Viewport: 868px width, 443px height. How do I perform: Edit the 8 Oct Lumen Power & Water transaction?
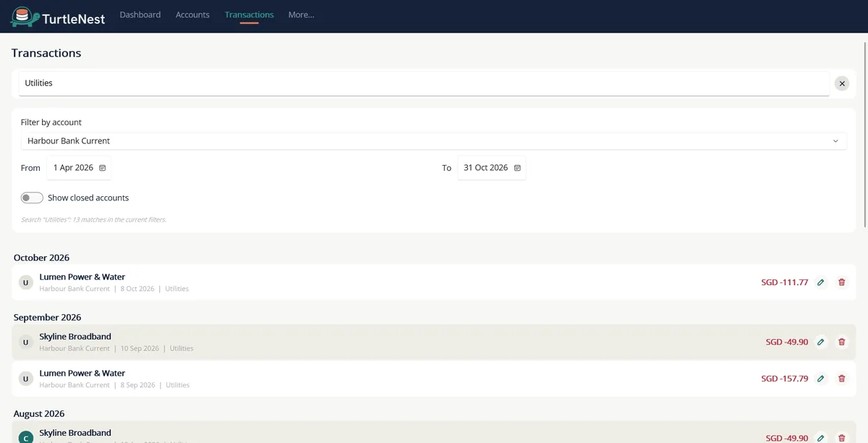[821, 282]
